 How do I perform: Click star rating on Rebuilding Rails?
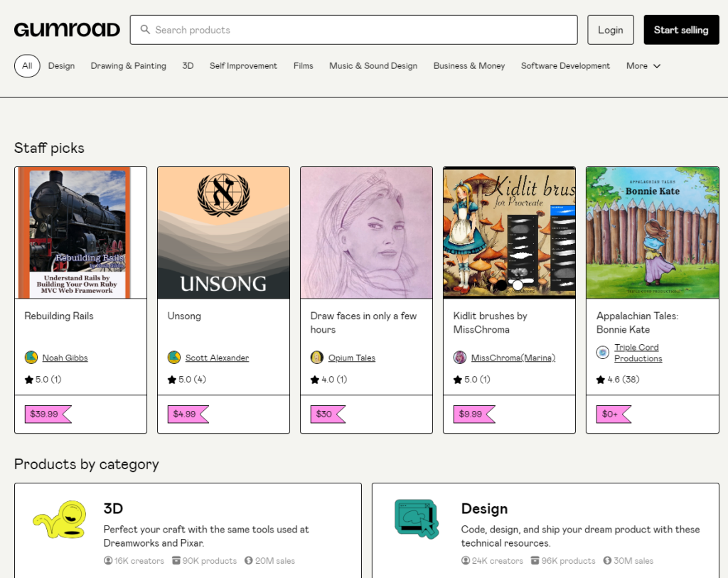pos(43,380)
